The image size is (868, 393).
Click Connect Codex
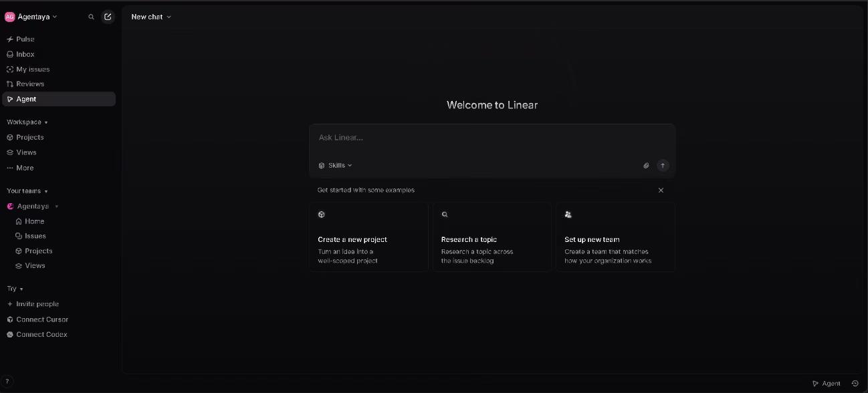tap(59, 335)
